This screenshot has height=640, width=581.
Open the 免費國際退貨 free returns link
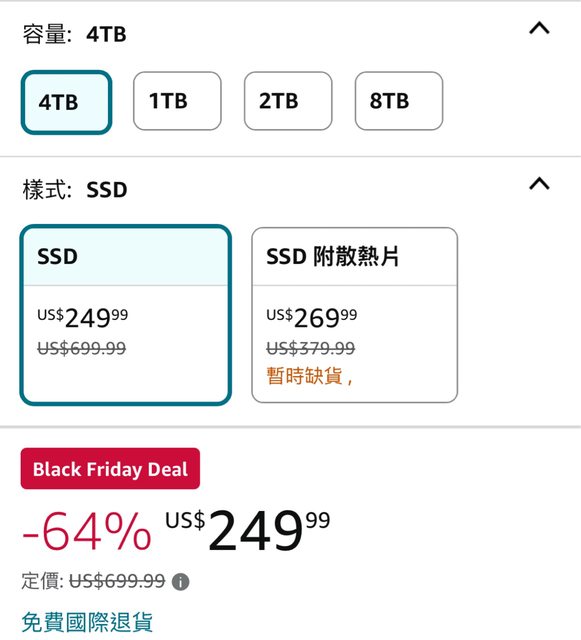[x=87, y=622]
